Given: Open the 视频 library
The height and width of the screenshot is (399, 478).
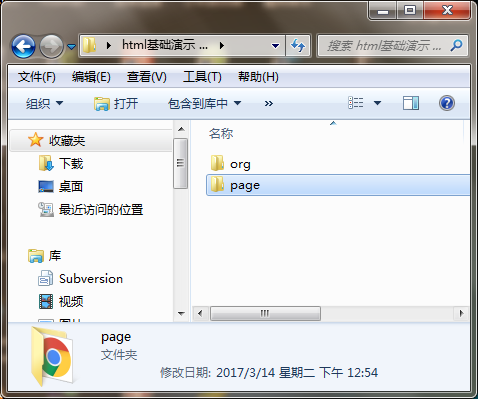Looking at the screenshot, I should click(71, 302).
